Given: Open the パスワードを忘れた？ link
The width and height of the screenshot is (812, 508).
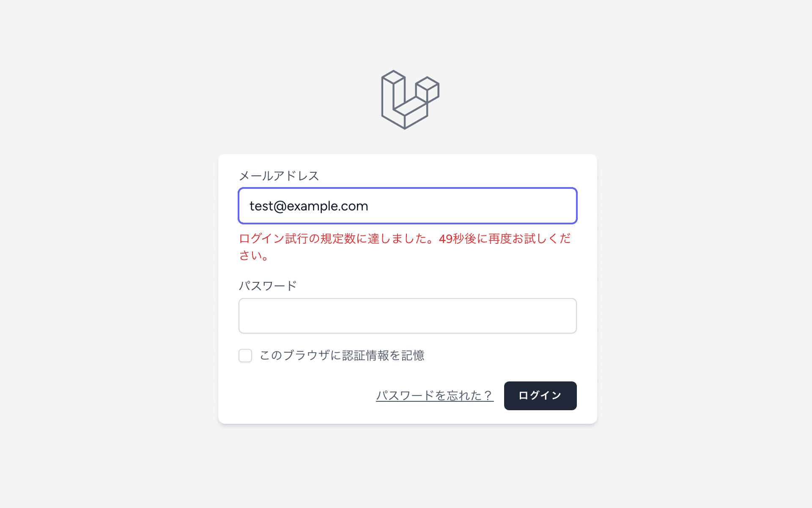Looking at the screenshot, I should tap(434, 396).
